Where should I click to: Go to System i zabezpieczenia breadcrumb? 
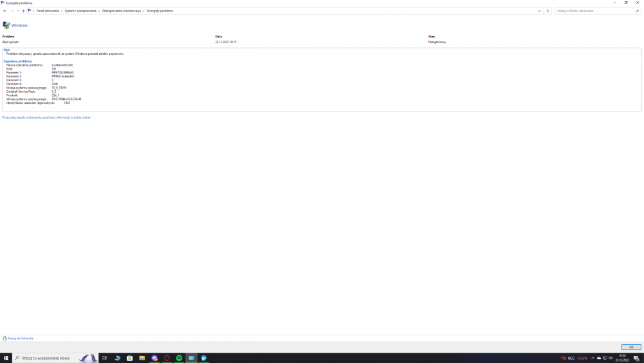(81, 11)
